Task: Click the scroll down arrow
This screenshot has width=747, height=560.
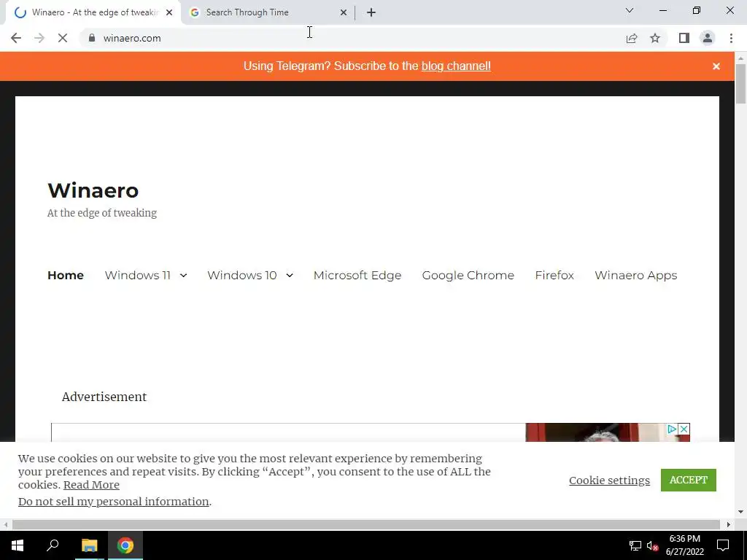Action: (741, 512)
